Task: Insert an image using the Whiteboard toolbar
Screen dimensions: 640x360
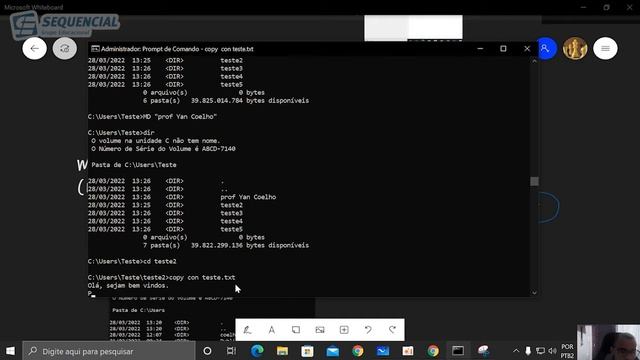Action: click(x=320, y=329)
